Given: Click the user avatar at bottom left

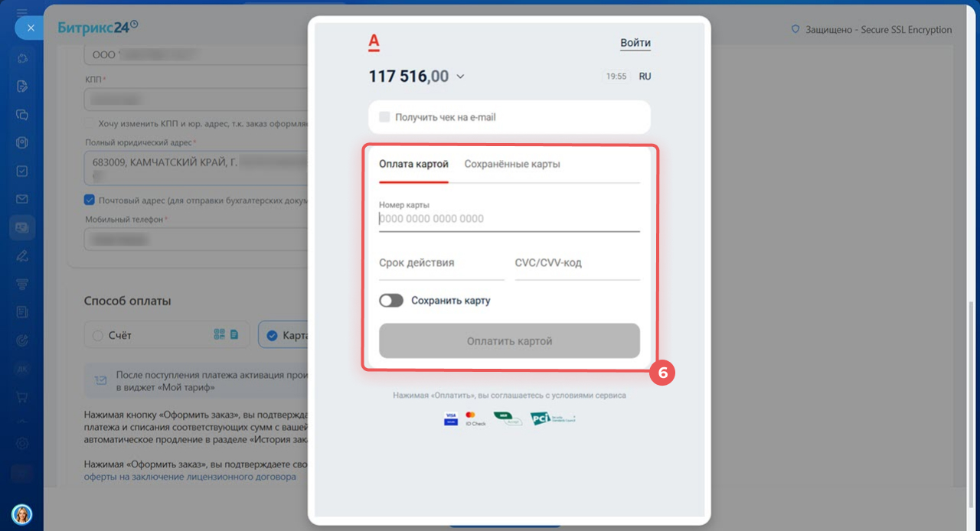Looking at the screenshot, I should [22, 513].
